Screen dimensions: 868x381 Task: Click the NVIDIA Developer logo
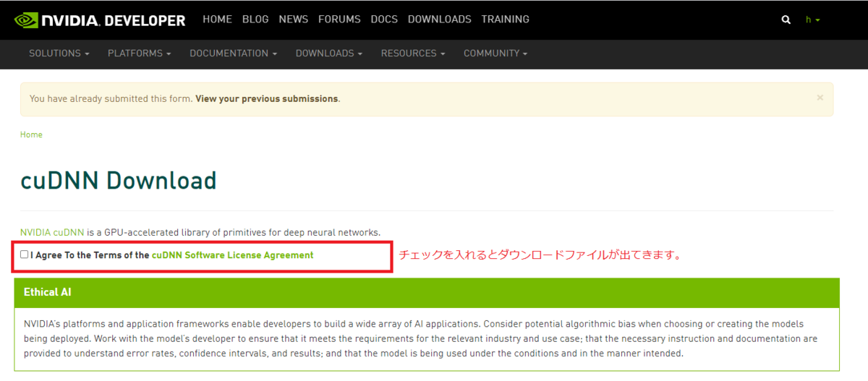(x=100, y=20)
